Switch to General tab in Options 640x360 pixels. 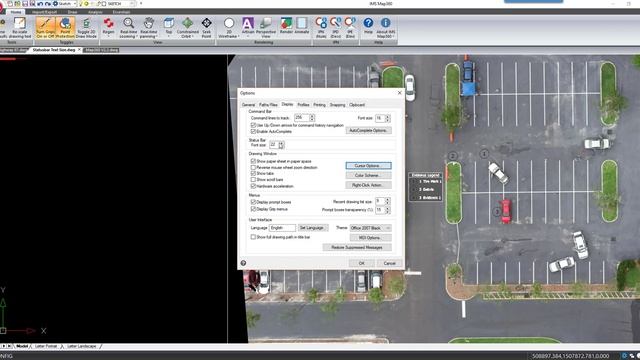click(x=248, y=105)
